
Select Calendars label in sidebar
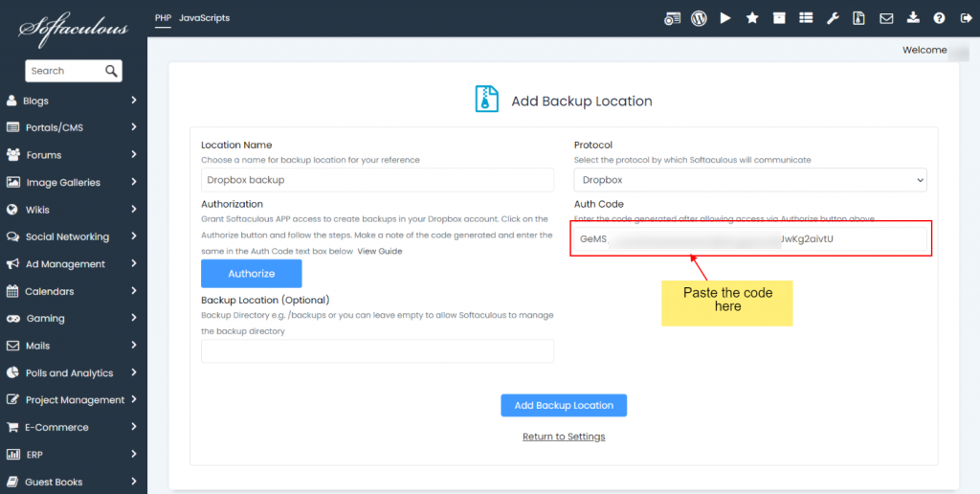(50, 291)
